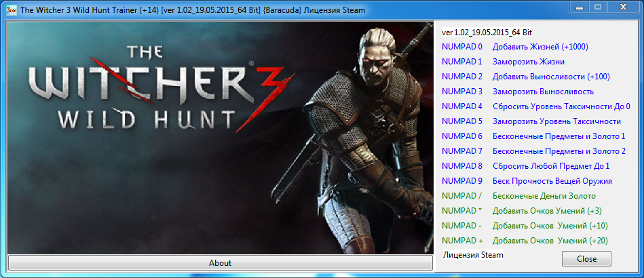Click the NUMPAD 1 hotkey label
644x278 pixels.
(x=461, y=62)
